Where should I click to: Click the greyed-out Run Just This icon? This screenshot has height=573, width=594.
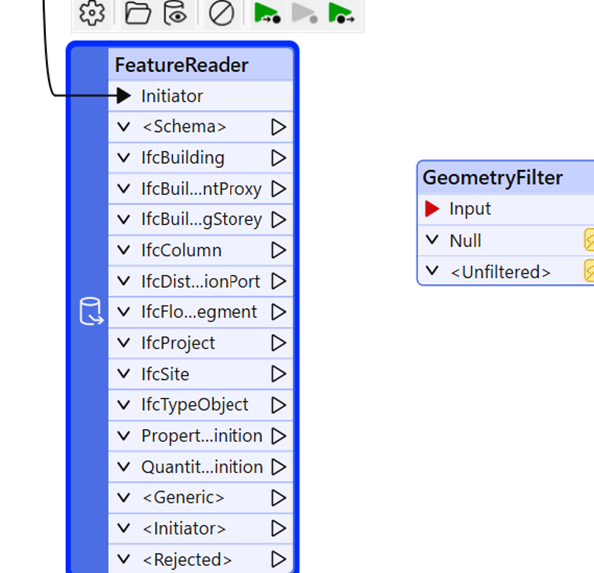coord(305,13)
